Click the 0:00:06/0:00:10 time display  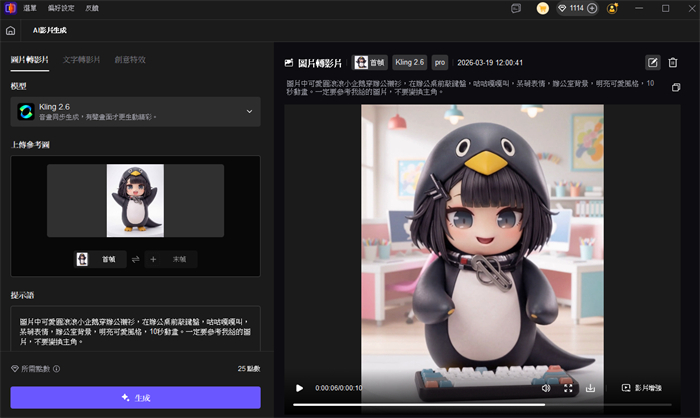click(339, 388)
